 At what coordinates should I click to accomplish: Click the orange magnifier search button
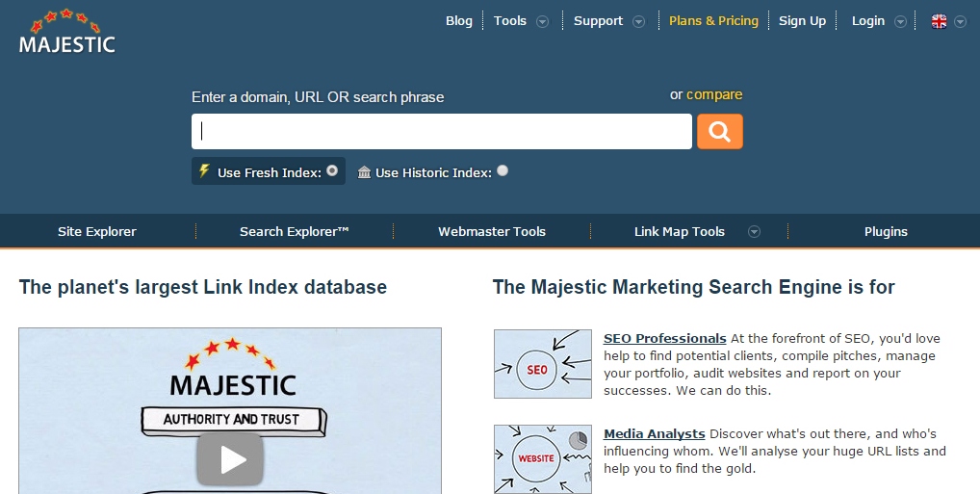720,131
